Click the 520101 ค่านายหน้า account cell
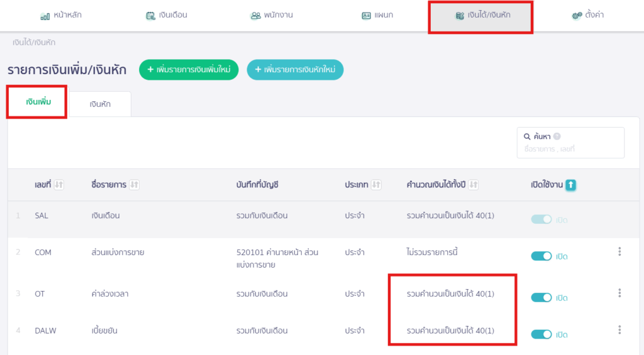 [277, 259]
